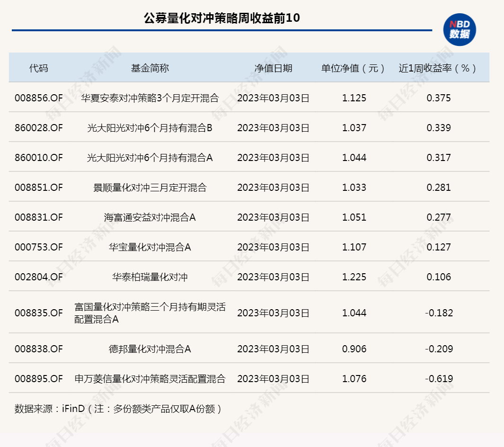Viewport: 504px width, 447px height.
Task: Click the date in the 002804.OF row
Action: 273,277
